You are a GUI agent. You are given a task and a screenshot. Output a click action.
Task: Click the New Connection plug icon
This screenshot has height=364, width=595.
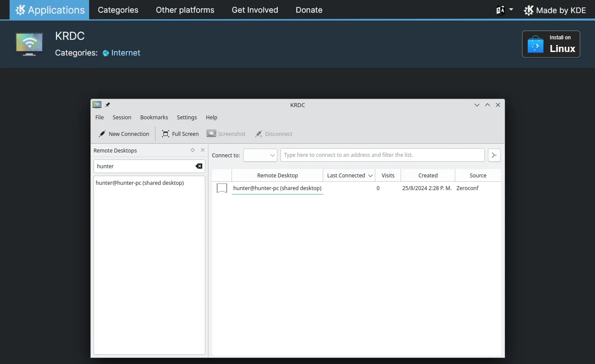point(102,134)
